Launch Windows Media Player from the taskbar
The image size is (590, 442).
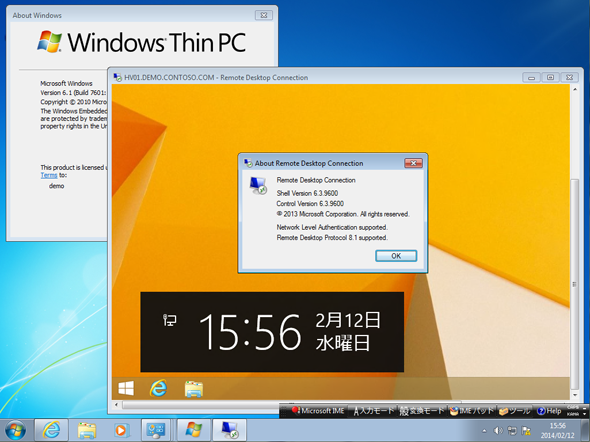121,430
